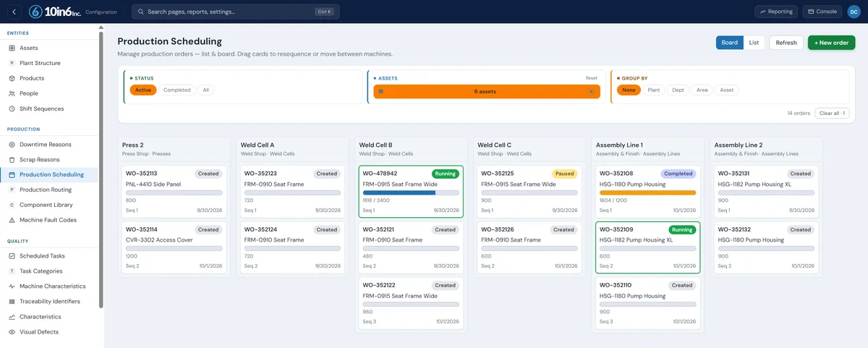Click progress bar on WO-478942 card
Image resolution: width=868 pixels, height=348 pixels.
411,192
